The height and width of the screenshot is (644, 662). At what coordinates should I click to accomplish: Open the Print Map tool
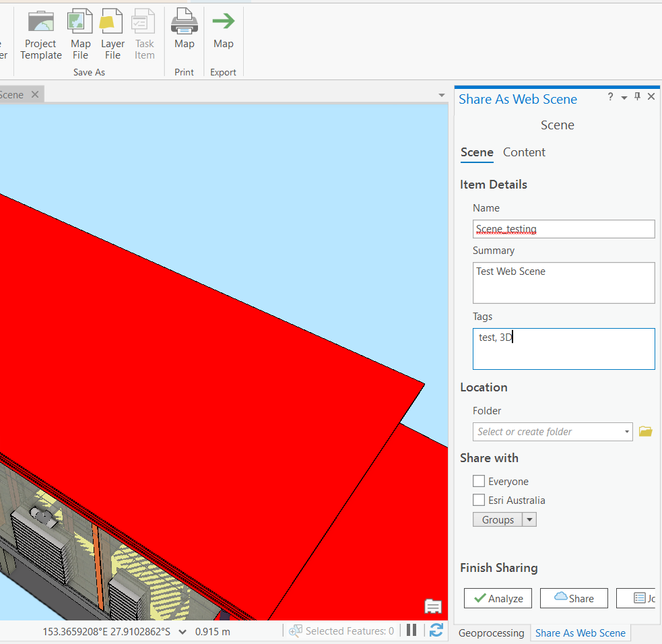coord(184,20)
